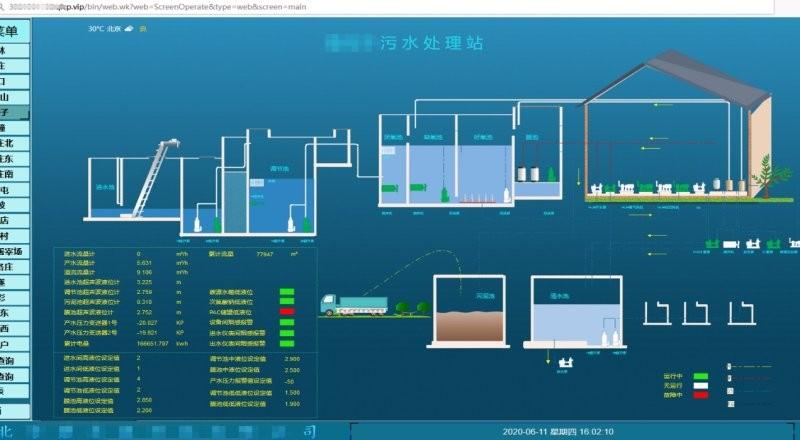The width and height of the screenshot is (800, 440).
Task: Select the white cylinders in the membrane tank
Action: tap(528, 174)
